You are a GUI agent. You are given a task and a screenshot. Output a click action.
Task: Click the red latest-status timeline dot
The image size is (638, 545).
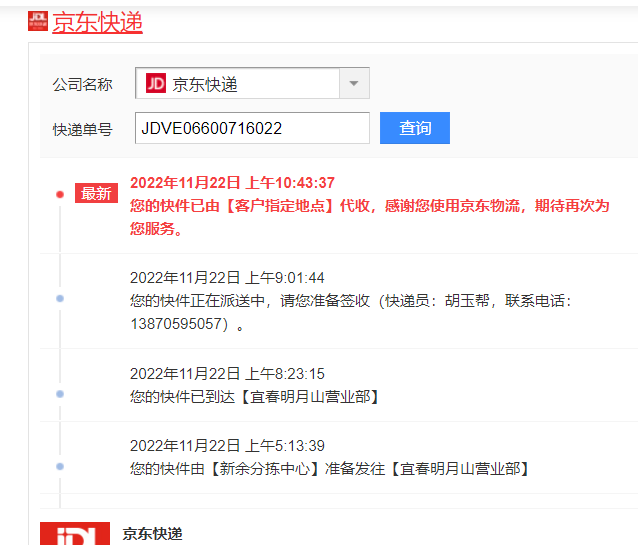pos(60,195)
